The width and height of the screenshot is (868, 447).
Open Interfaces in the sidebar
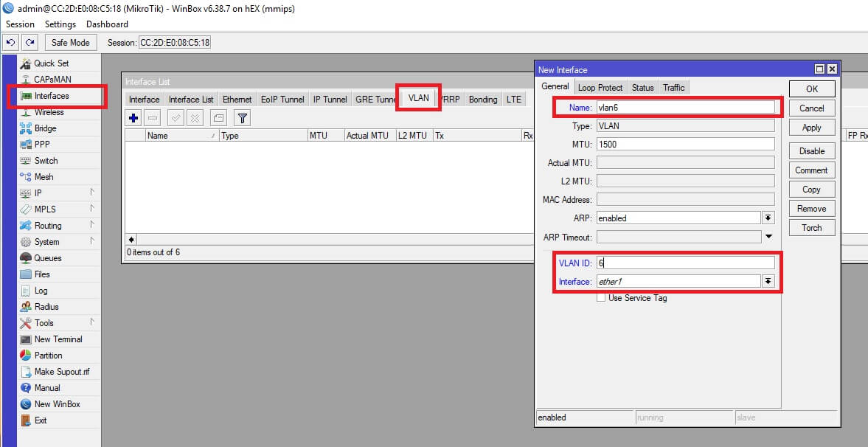pyautogui.click(x=52, y=96)
